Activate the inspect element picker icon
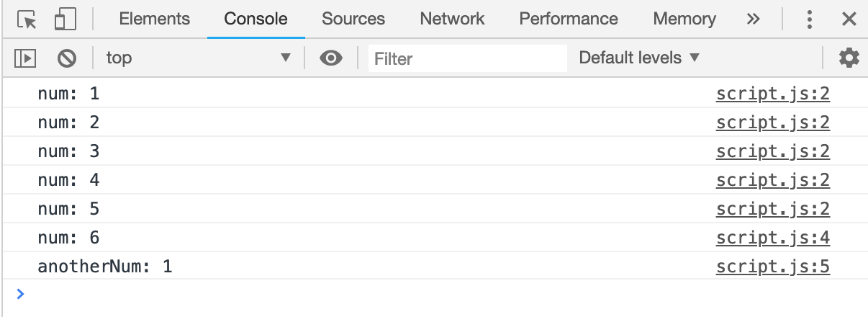 pos(27,19)
